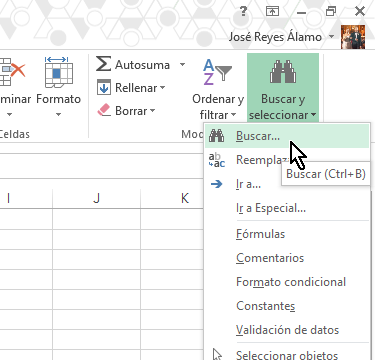The height and width of the screenshot is (360, 375).
Task: Click the Formato cells icon
Action: (59, 72)
